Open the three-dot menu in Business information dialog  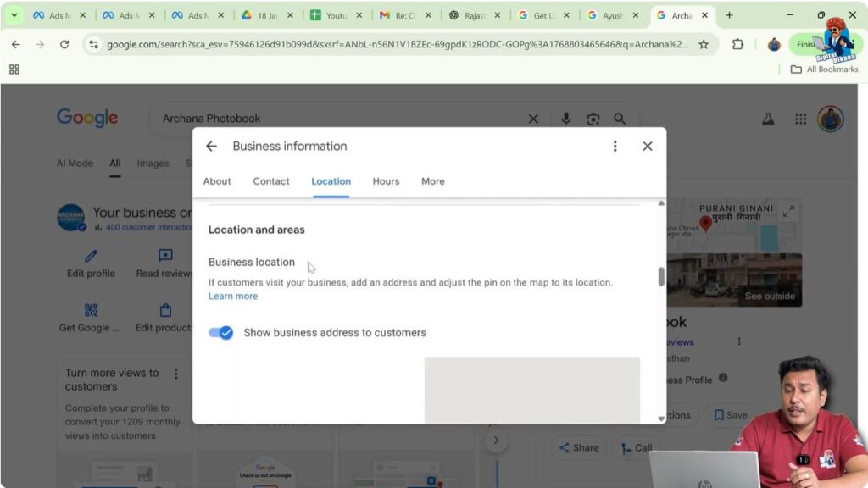[x=615, y=146]
